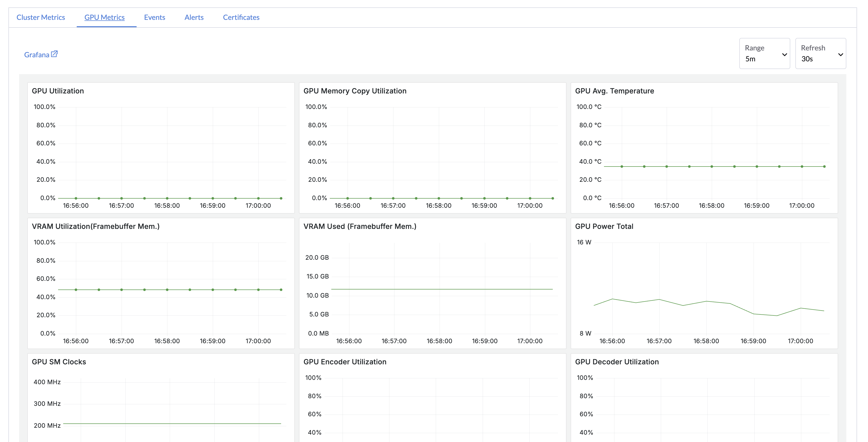Click the Range dropdown chevron
Viewport: 868px width, 442px height.
(x=784, y=54)
